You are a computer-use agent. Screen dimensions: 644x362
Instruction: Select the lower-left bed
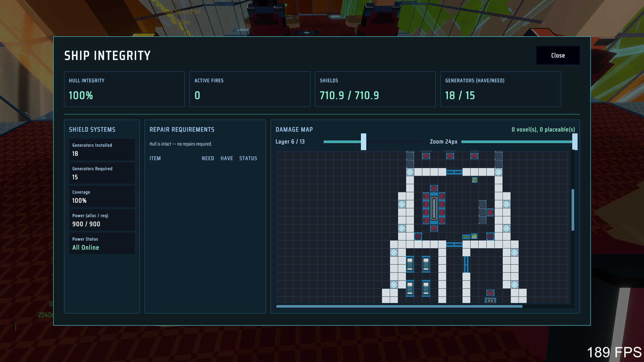[410, 288]
